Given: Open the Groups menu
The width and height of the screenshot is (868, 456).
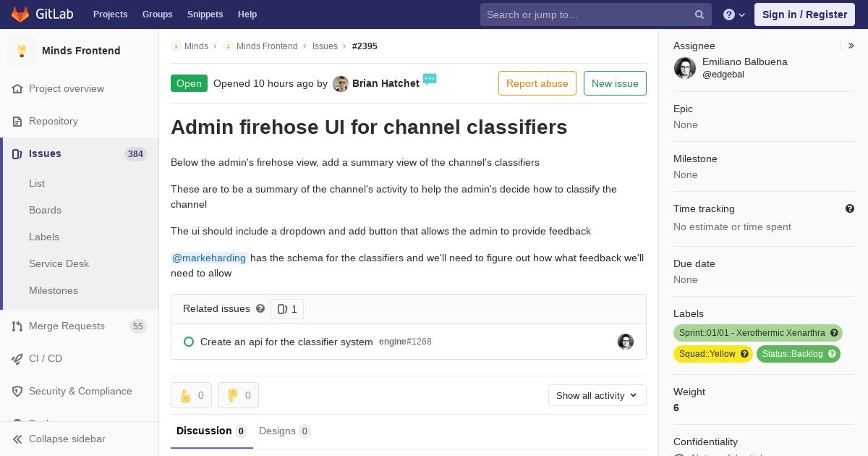Looking at the screenshot, I should (x=157, y=14).
